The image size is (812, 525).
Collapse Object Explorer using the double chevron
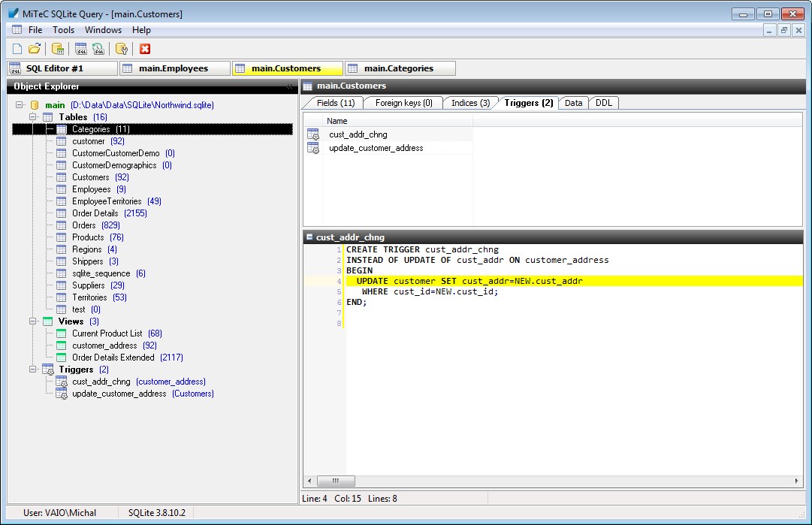coord(290,86)
